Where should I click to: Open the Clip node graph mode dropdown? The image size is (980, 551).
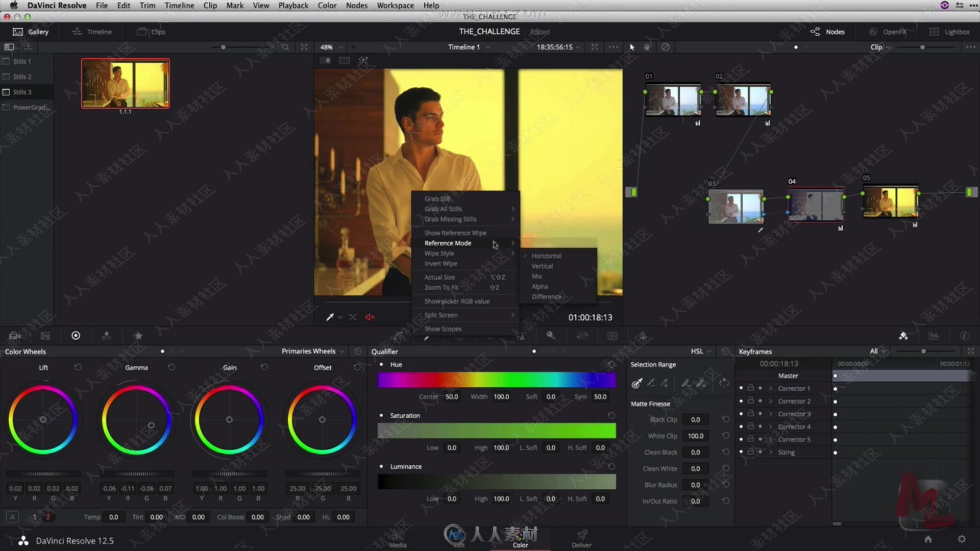880,47
